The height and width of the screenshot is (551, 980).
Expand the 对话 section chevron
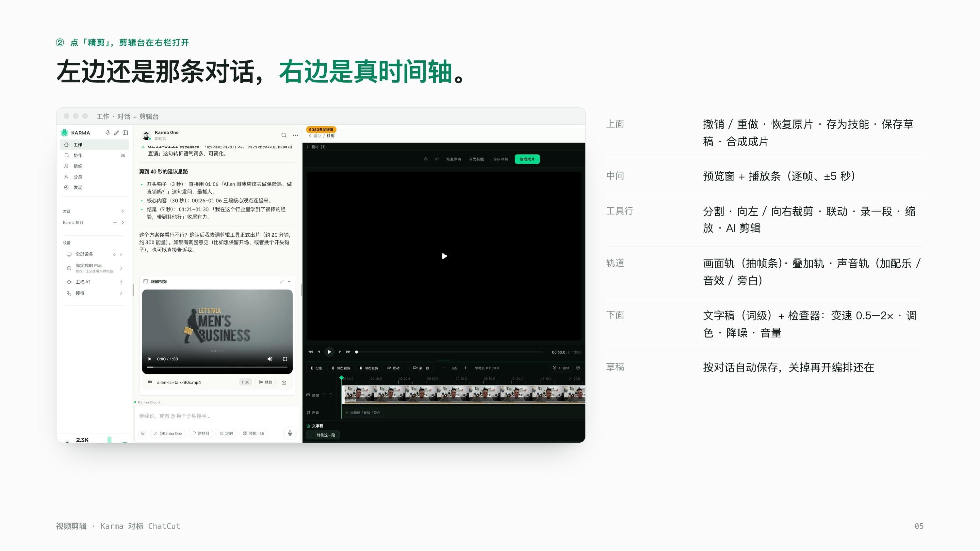(122, 211)
